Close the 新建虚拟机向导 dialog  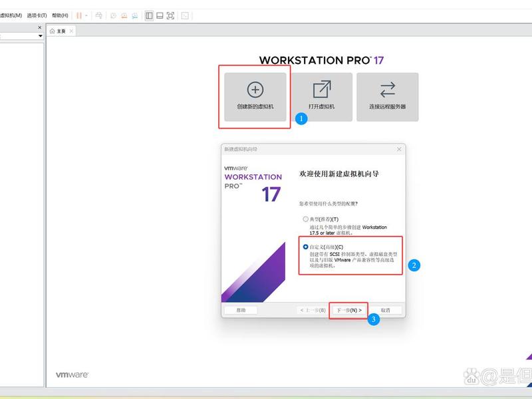click(399, 149)
